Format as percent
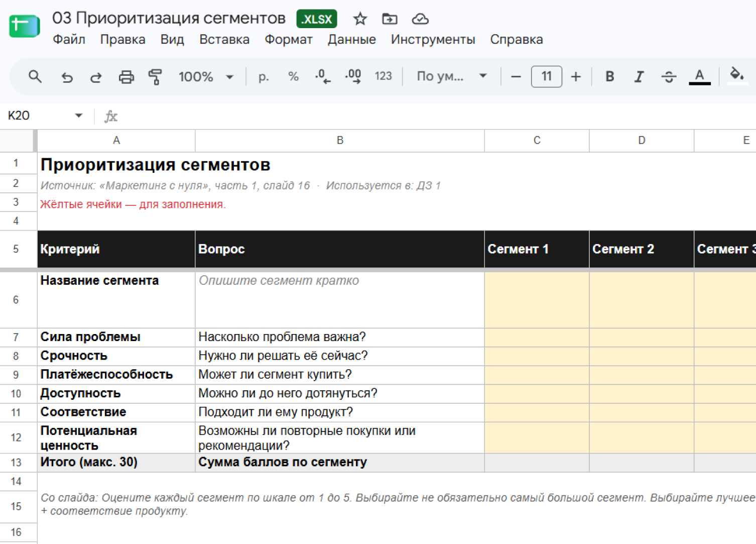Image resolution: width=756 pixels, height=544 pixels. (x=293, y=77)
